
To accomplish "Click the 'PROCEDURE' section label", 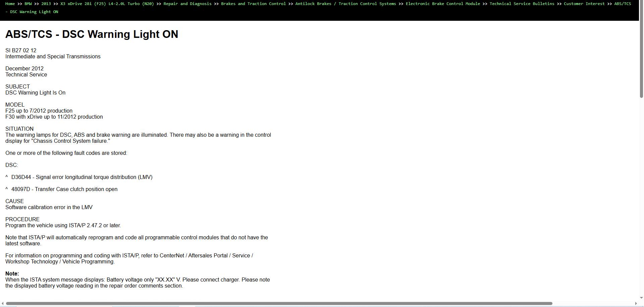I will pos(22,220).
